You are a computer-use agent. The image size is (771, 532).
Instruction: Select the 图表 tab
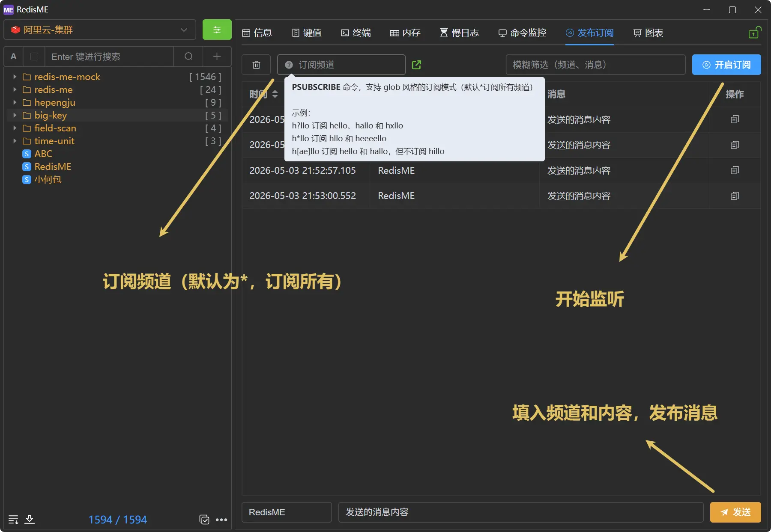click(x=648, y=33)
